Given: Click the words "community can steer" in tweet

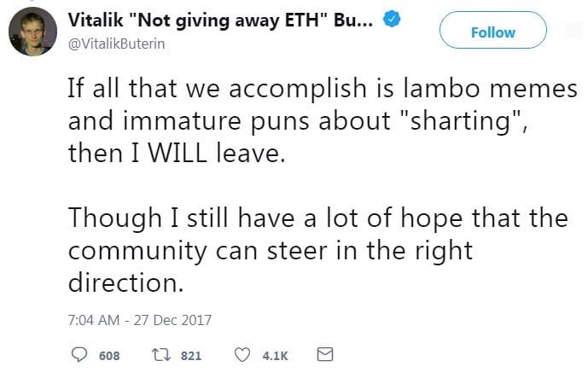Looking at the screenshot, I should [x=198, y=251].
